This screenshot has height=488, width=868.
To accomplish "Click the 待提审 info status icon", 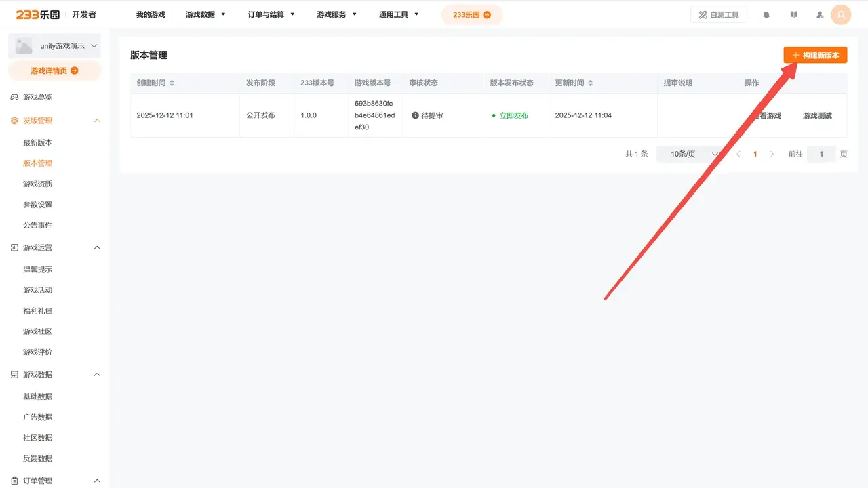I will point(415,115).
